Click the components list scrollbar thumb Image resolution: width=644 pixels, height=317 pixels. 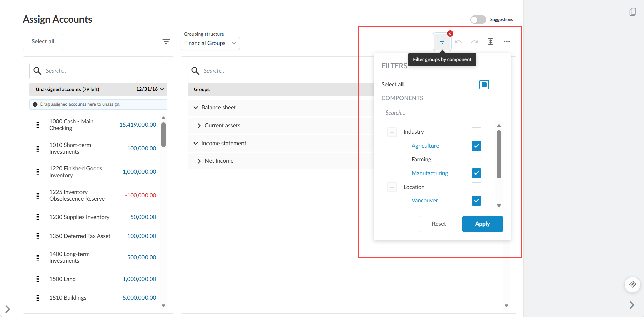click(x=499, y=154)
